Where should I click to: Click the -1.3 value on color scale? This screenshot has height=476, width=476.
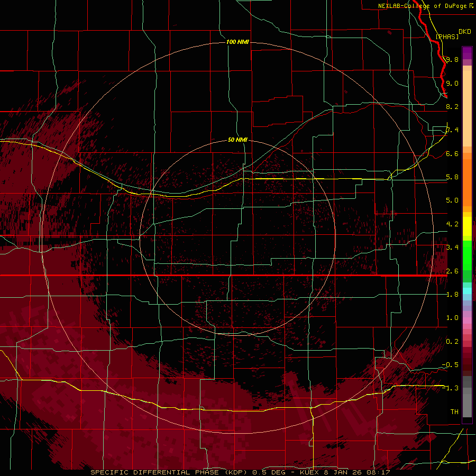pyautogui.click(x=450, y=388)
